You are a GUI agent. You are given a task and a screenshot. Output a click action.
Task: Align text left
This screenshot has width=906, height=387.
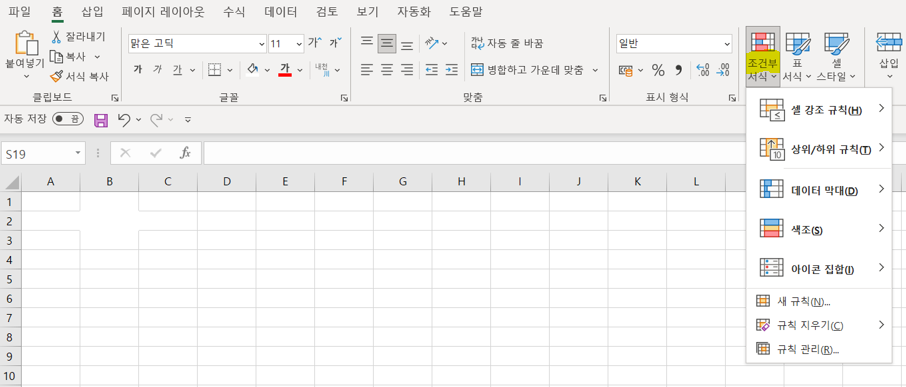367,70
